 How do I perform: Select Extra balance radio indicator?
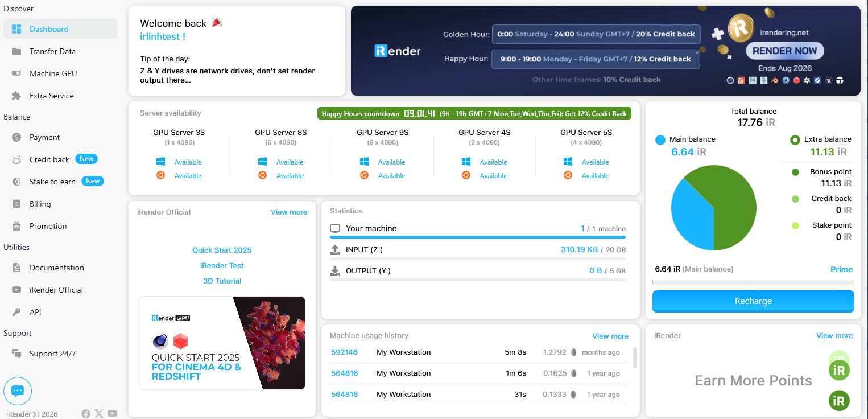tap(795, 139)
